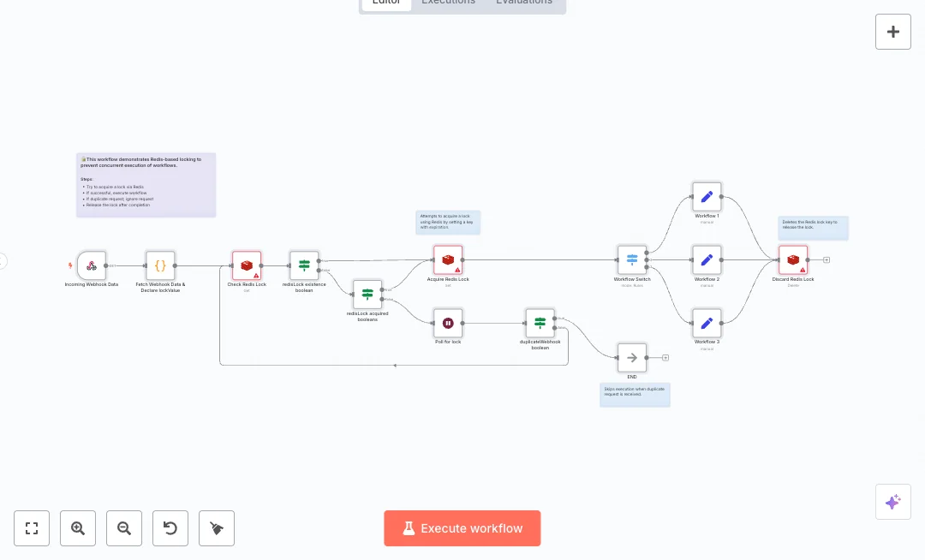Open the Workflow 2 sub-workflow node
This screenshot has width=925, height=560.
(707, 259)
